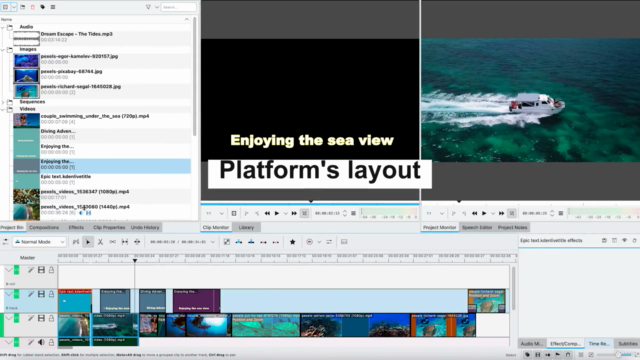Select the Spacer tool in timeline toolbar
The height and width of the screenshot is (360, 640).
coord(112,242)
